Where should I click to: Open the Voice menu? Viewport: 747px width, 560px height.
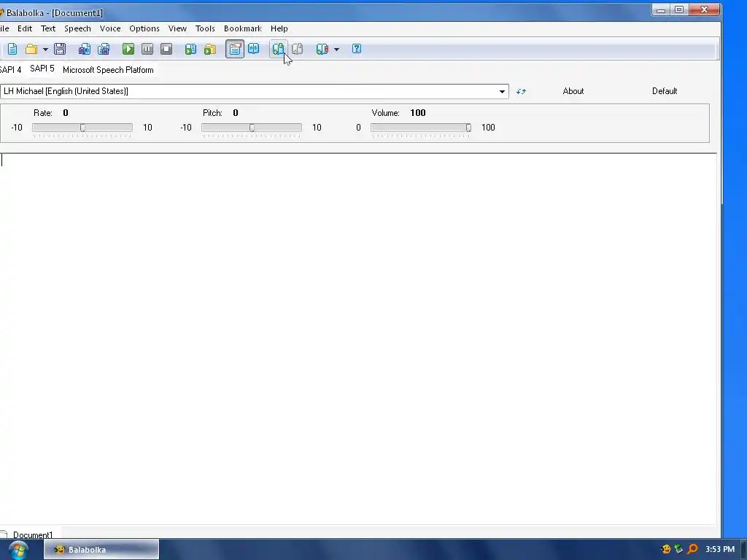point(110,28)
